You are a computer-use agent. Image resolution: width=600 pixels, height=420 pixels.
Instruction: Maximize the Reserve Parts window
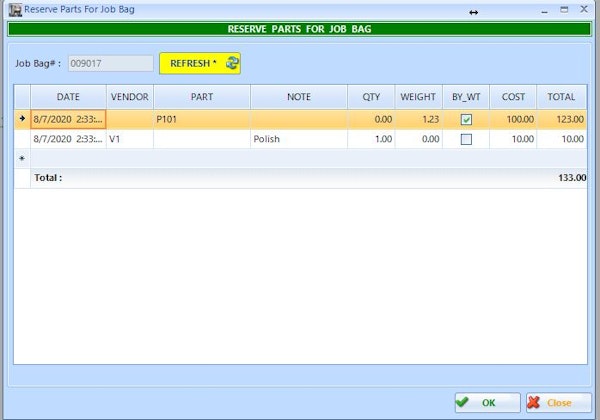click(x=564, y=10)
